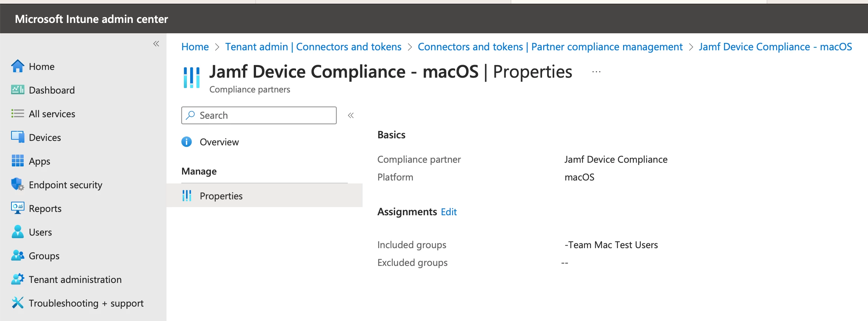
Task: Click the Home breadcrumb link
Action: pos(195,47)
